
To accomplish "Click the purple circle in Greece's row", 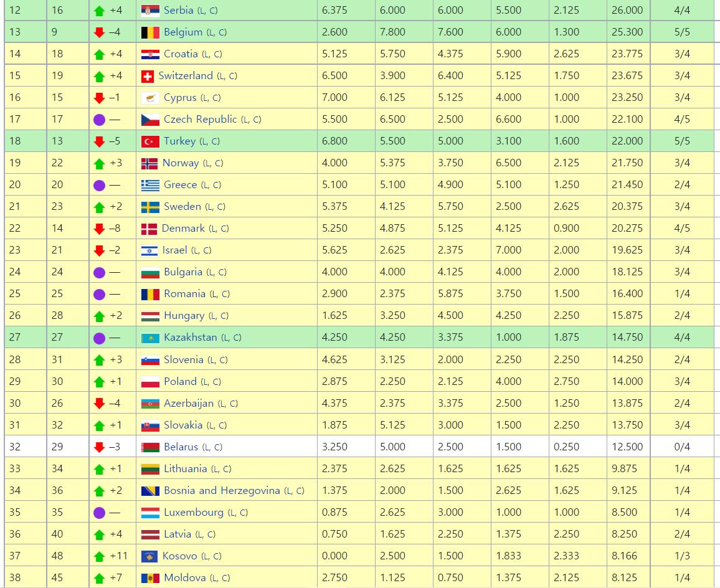I will tap(99, 186).
